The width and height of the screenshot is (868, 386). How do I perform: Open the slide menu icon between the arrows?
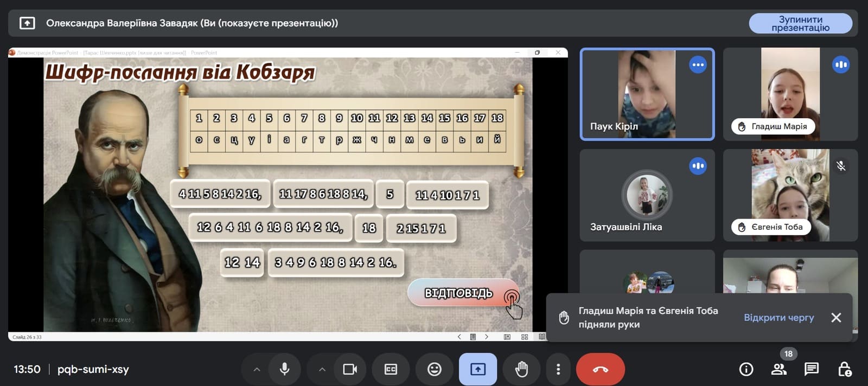473,337
